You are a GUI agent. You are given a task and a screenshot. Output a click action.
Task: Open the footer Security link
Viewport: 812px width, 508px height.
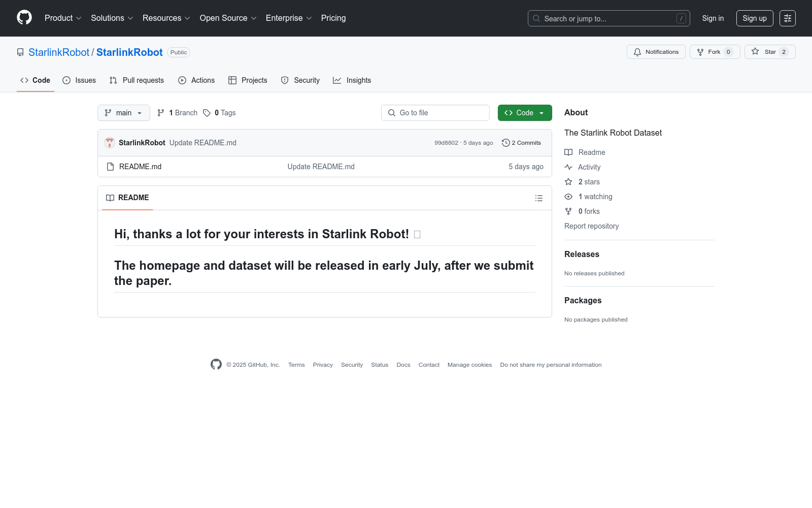click(352, 365)
